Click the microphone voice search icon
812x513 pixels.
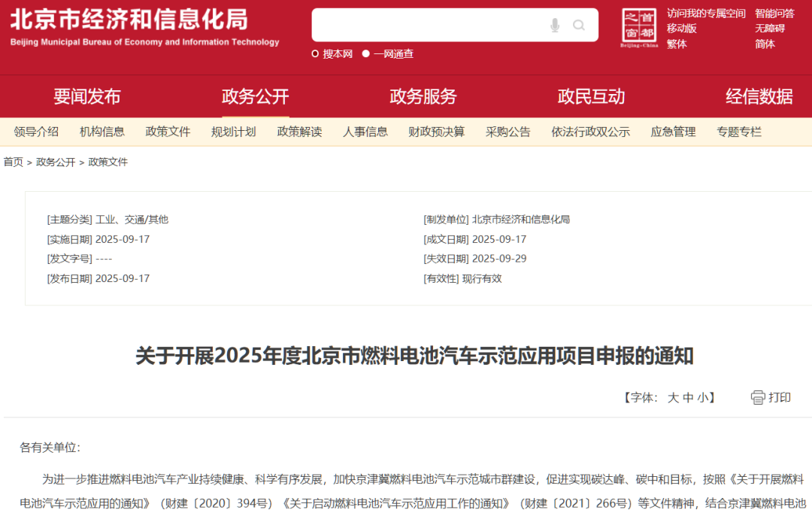(555, 26)
